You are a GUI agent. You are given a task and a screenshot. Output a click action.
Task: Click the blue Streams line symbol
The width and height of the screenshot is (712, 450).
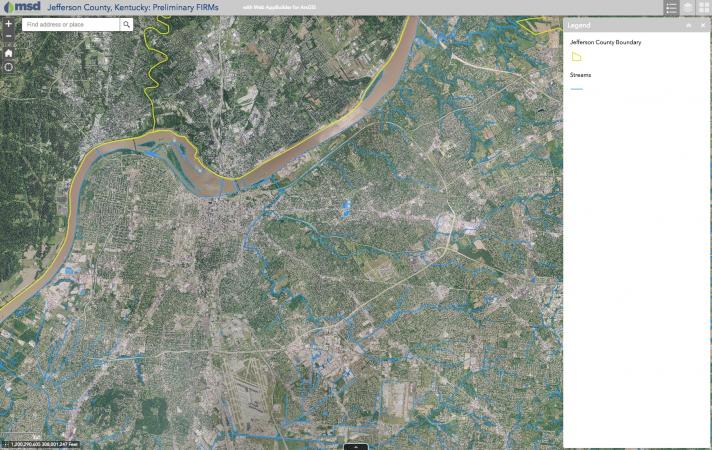click(576, 89)
